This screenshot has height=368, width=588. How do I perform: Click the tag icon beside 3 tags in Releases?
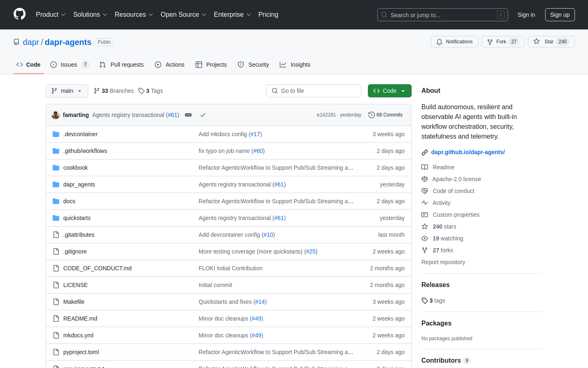(x=425, y=301)
